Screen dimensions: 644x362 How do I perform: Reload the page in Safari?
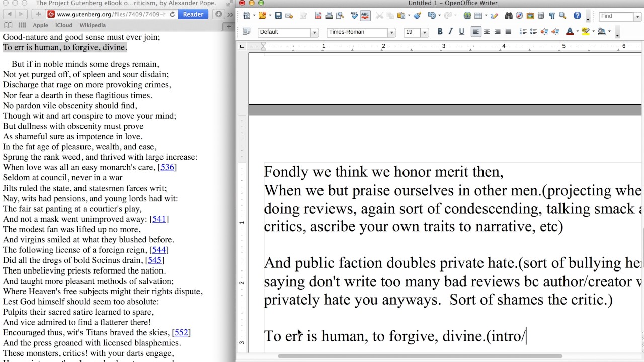point(172,14)
